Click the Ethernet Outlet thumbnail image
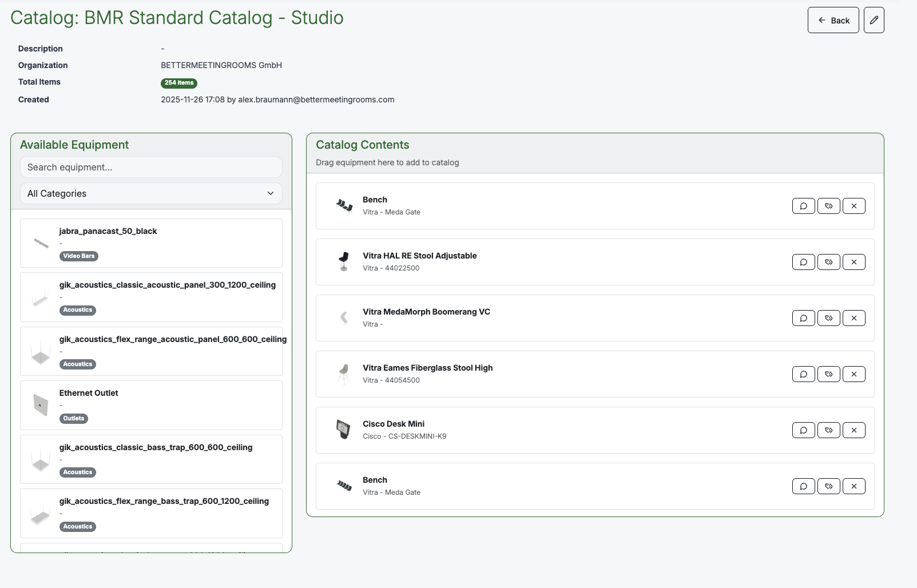The image size is (917, 588). [x=41, y=405]
